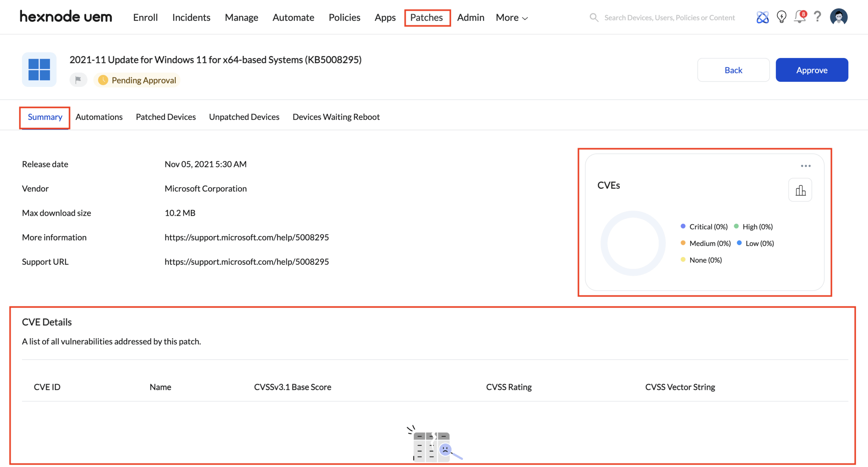Open the help question mark icon
This screenshot has width=868, height=467.
coord(817,16)
